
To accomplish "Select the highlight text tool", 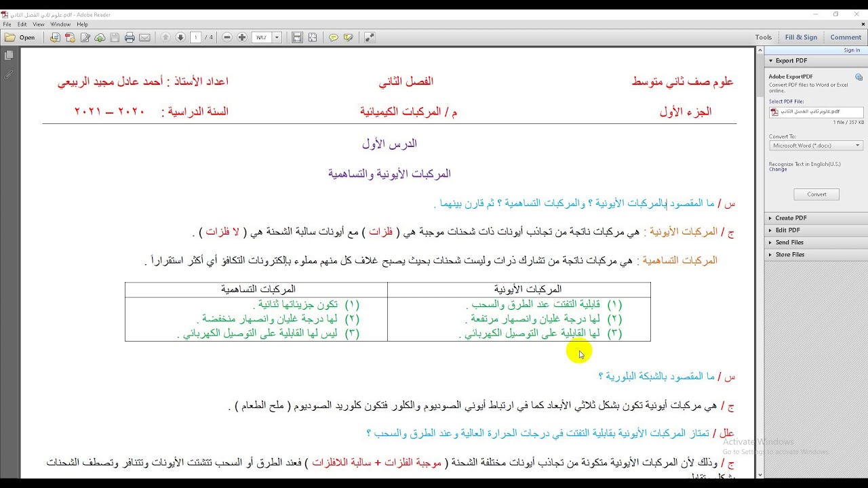I will 349,37.
